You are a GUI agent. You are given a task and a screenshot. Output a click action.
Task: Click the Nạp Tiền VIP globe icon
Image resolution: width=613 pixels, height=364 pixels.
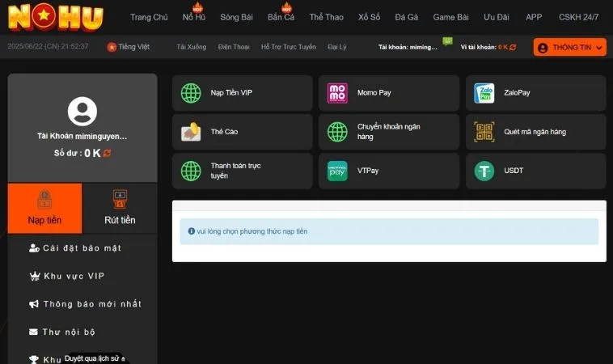point(191,93)
